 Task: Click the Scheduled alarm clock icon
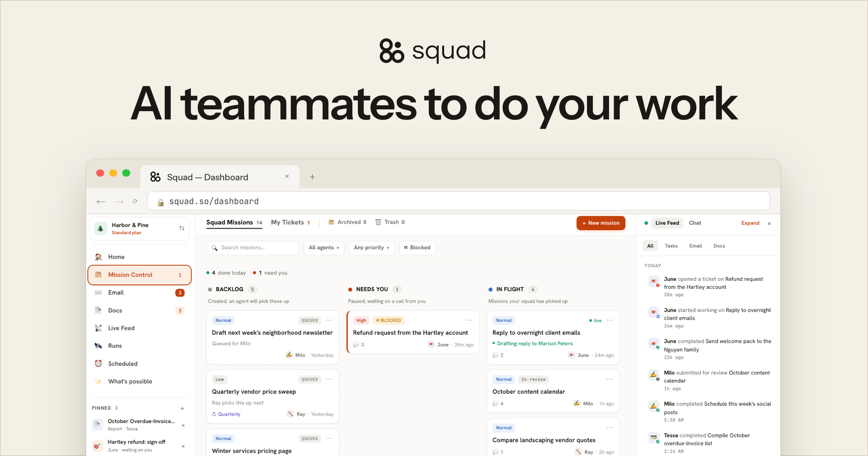pos(98,364)
